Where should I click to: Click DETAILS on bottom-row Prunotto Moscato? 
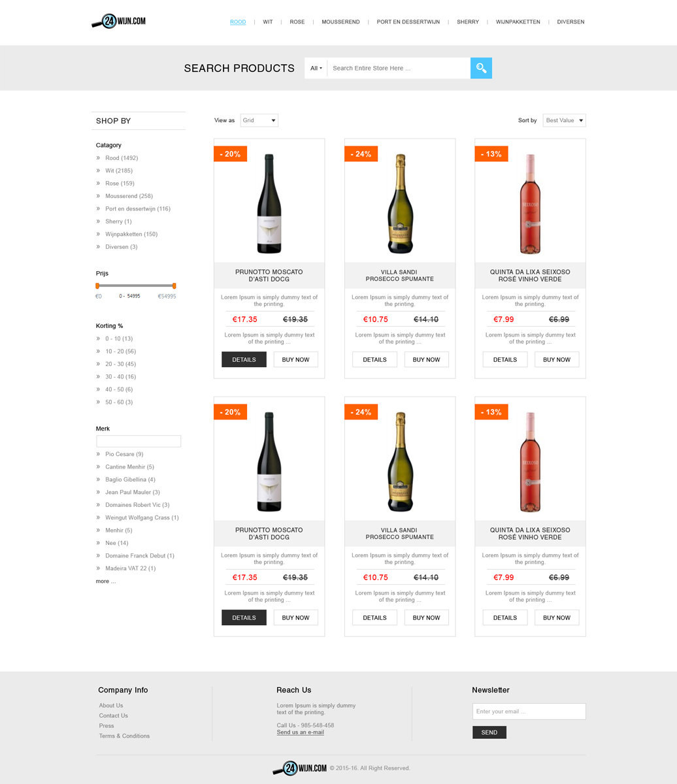244,617
